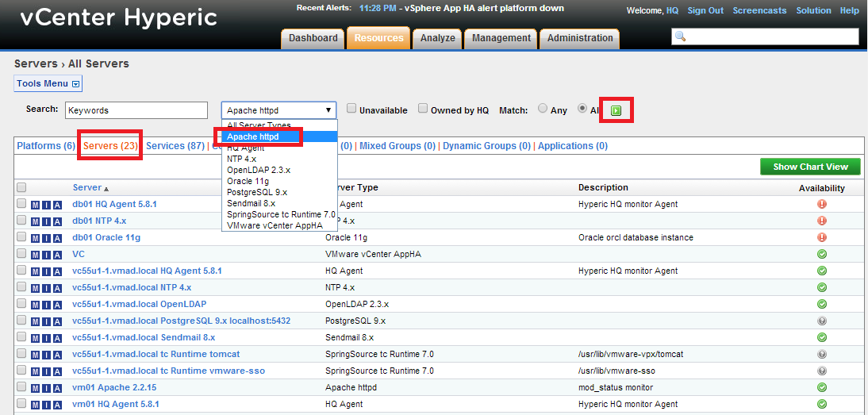The width and height of the screenshot is (868, 415).
Task: Switch to the Platforms (6) view
Action: [x=46, y=146]
